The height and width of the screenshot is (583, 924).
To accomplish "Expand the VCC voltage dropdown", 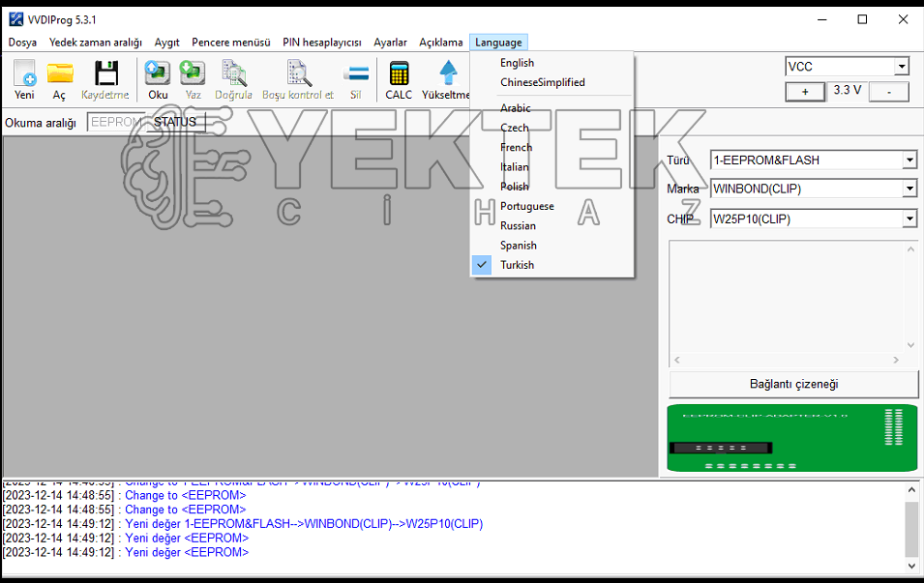I will pyautogui.click(x=902, y=67).
